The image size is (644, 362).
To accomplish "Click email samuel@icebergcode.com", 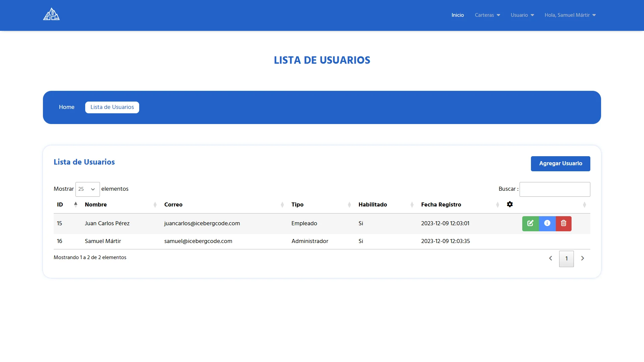I will (x=198, y=241).
